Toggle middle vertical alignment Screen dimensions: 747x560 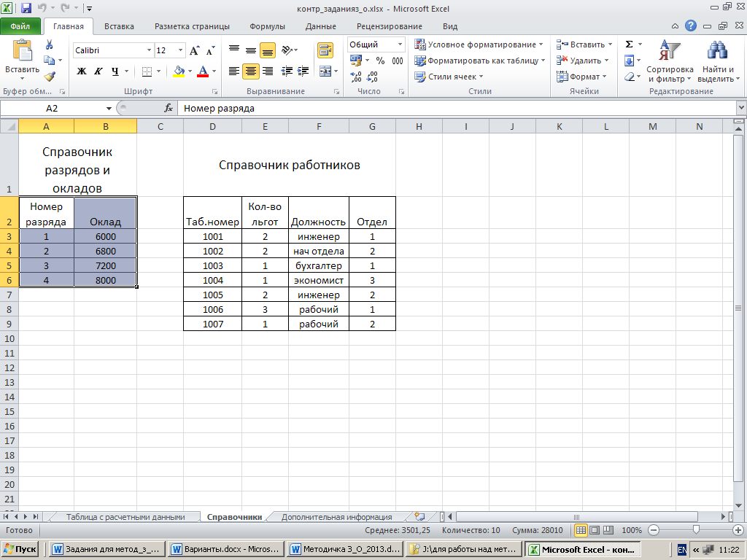point(251,50)
